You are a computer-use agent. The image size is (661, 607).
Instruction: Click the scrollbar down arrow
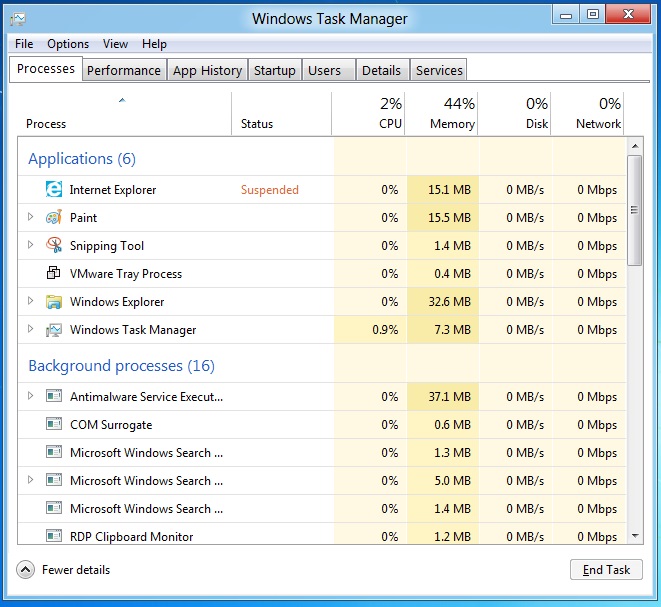[635, 536]
